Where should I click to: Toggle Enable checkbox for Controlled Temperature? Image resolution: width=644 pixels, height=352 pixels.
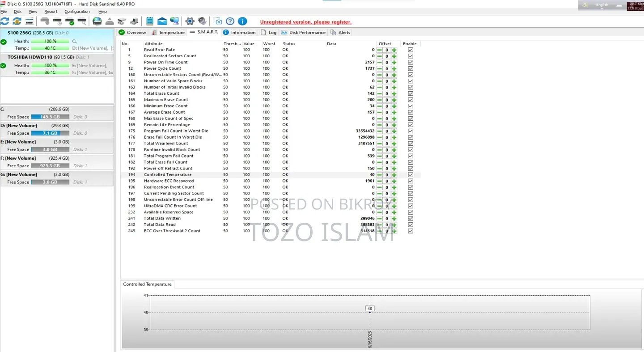tap(411, 175)
